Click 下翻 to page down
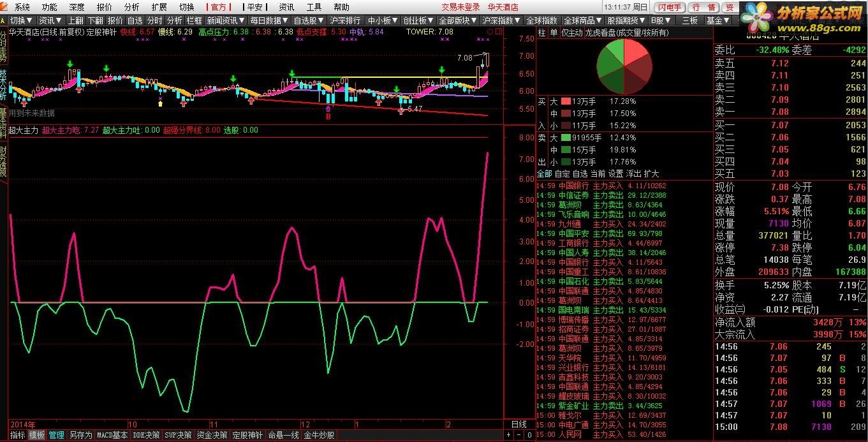Screen dimensions: 868x442 click(96, 20)
